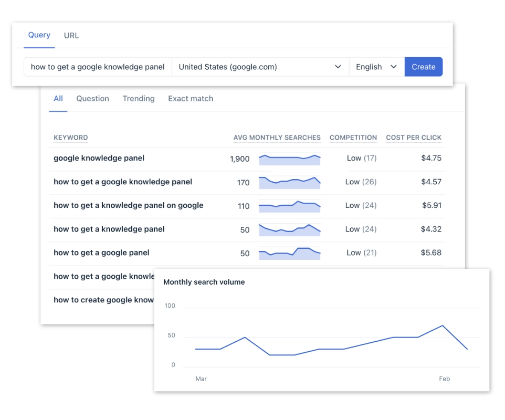
Task: Select the All keywords tab
Action: (58, 99)
